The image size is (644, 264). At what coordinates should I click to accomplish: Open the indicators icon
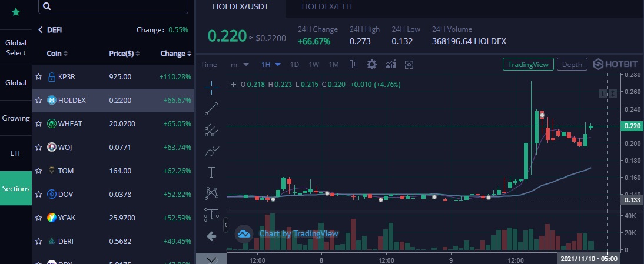click(391, 64)
